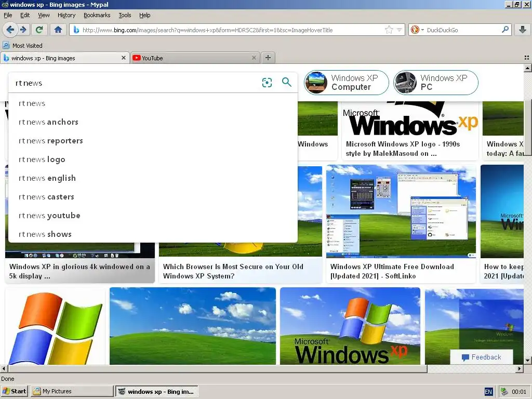The height and width of the screenshot is (399, 532).
Task: Open the Tools menu
Action: tap(125, 15)
